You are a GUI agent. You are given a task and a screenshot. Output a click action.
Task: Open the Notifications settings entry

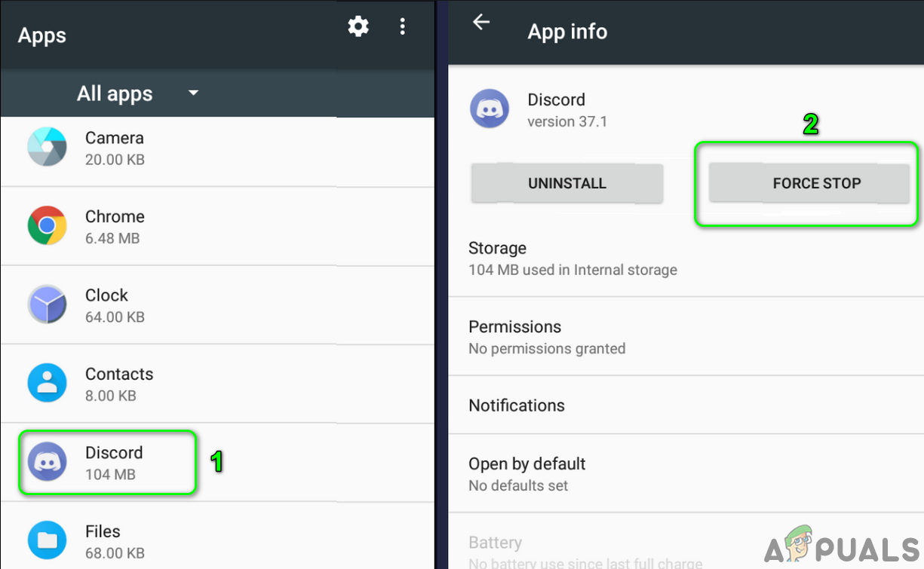point(686,405)
